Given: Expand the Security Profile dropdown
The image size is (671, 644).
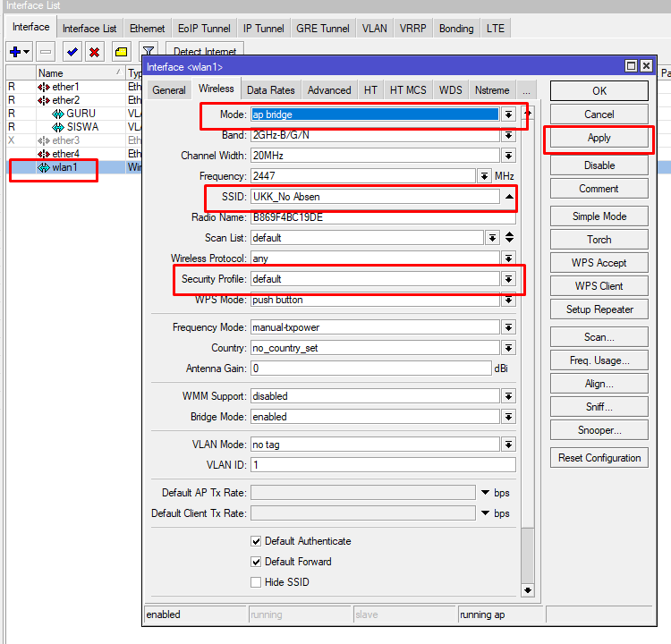Looking at the screenshot, I should (508, 279).
